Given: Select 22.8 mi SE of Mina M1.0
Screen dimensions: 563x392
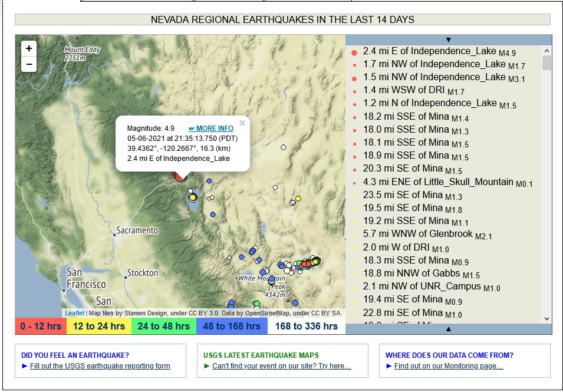Looking at the screenshot, I should [412, 313].
